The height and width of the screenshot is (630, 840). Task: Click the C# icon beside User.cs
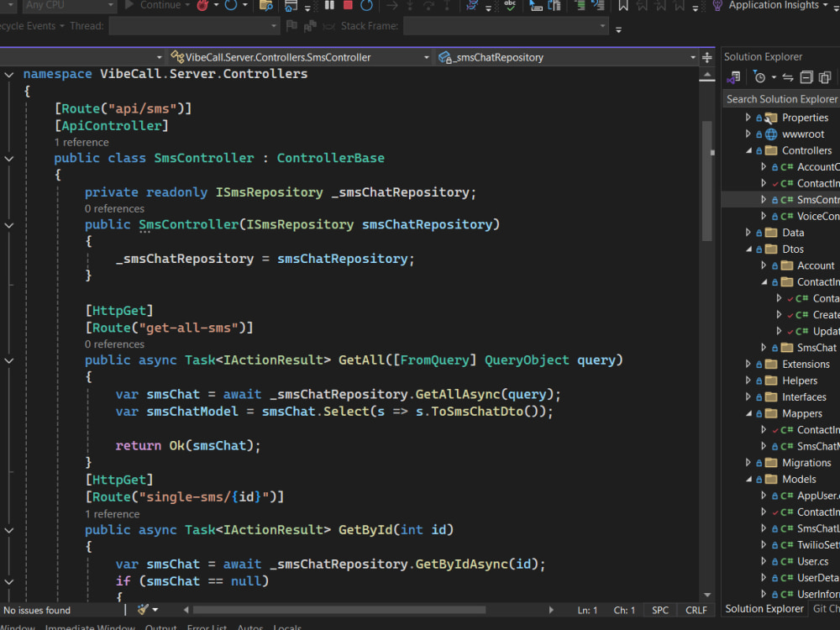[786, 561]
